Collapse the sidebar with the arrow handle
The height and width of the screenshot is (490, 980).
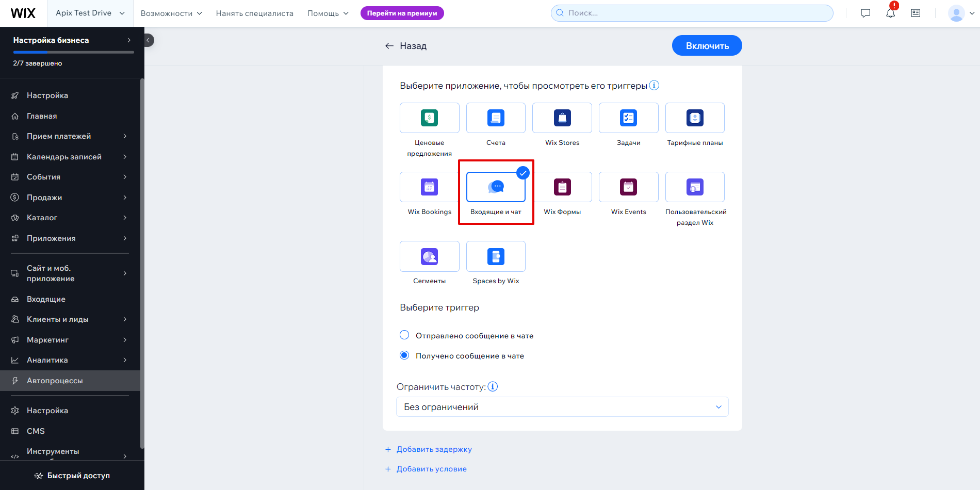pos(148,40)
